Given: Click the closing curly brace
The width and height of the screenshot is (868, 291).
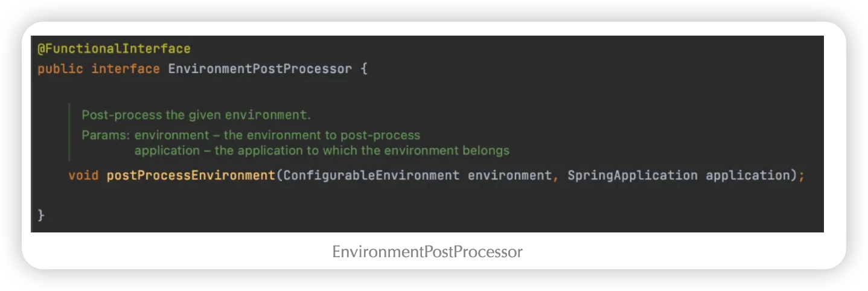Looking at the screenshot, I should (41, 215).
